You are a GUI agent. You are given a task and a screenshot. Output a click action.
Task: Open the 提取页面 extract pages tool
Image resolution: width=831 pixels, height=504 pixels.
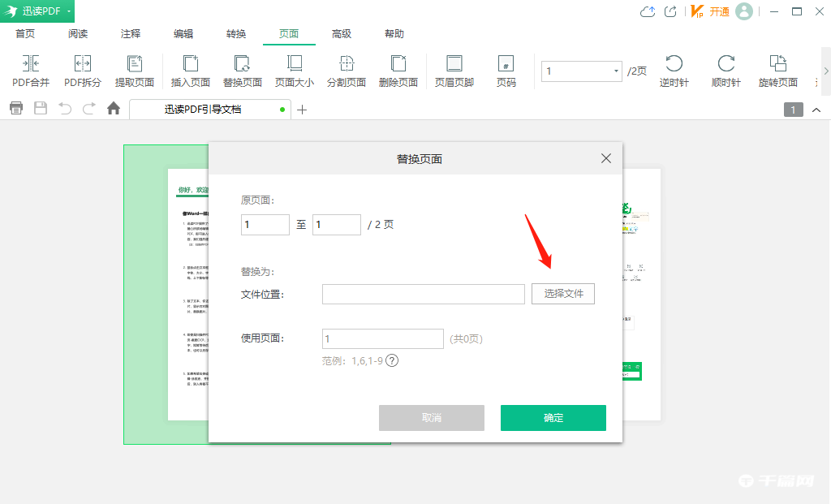[135, 71]
